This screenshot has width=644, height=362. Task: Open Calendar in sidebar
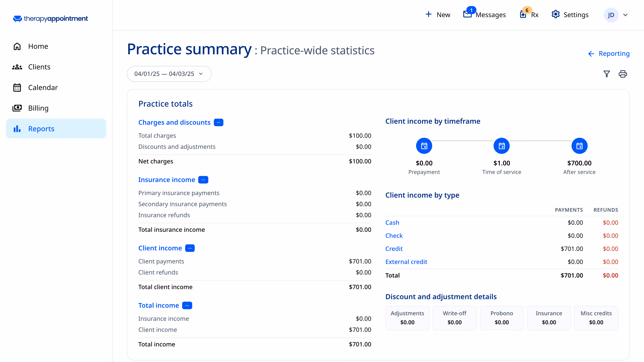pos(56,87)
